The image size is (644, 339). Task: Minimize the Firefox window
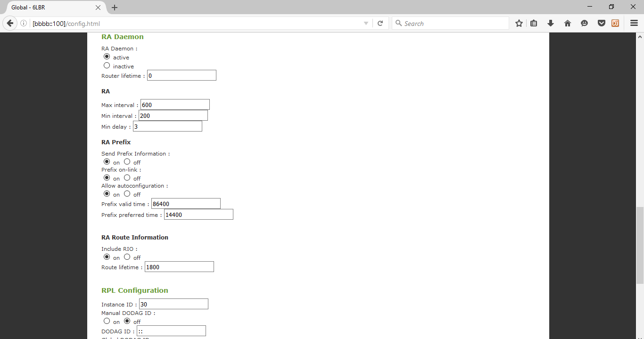click(590, 7)
